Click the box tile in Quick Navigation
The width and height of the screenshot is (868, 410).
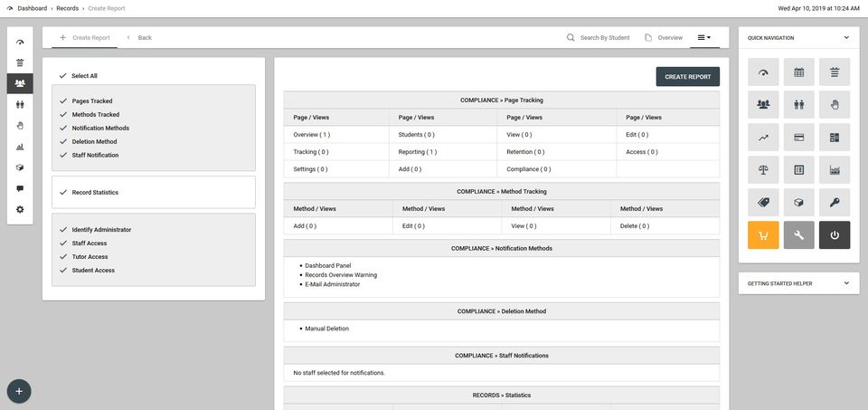tap(798, 202)
